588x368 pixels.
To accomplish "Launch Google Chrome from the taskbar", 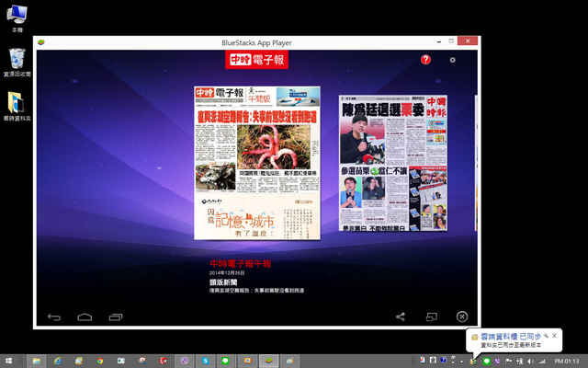I will point(100,362).
